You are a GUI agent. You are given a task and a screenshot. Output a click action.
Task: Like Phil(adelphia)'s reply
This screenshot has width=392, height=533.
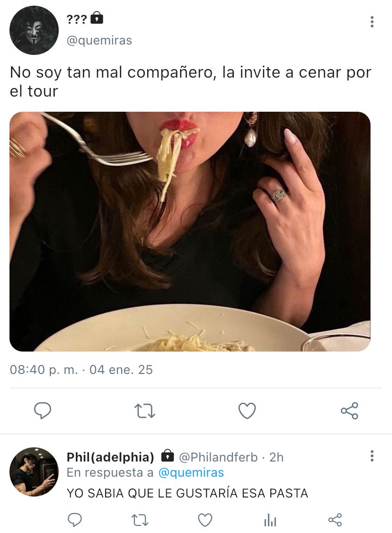[205, 520]
